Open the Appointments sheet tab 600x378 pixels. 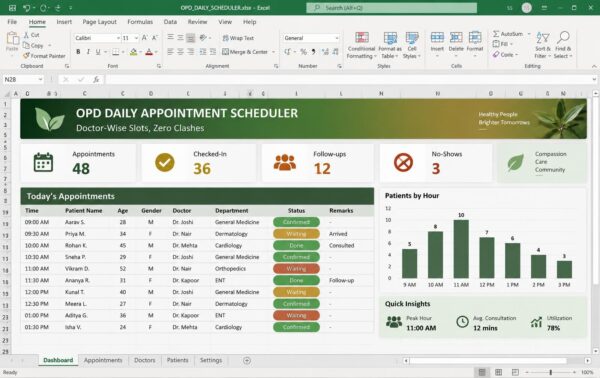[103, 360]
